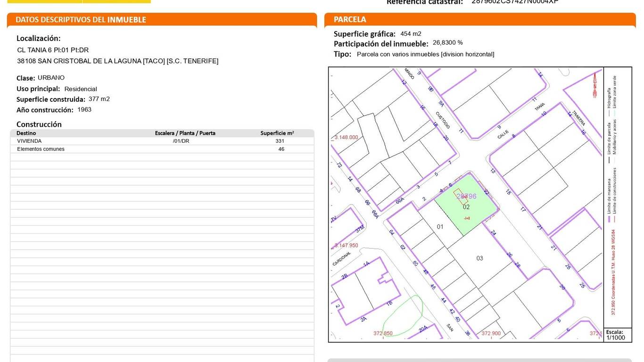
Task: Click the 'Límite de manzana' purple legend swatch
Action: click(x=609, y=219)
